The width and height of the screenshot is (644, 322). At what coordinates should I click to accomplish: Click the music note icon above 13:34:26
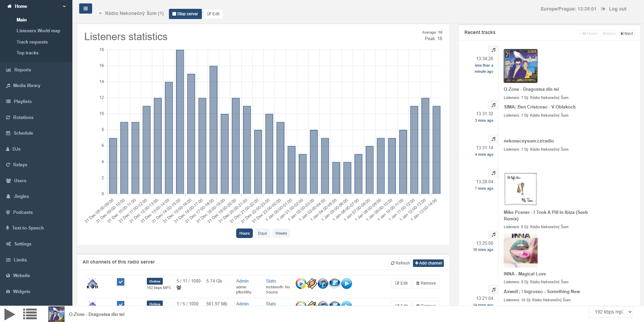point(493,50)
